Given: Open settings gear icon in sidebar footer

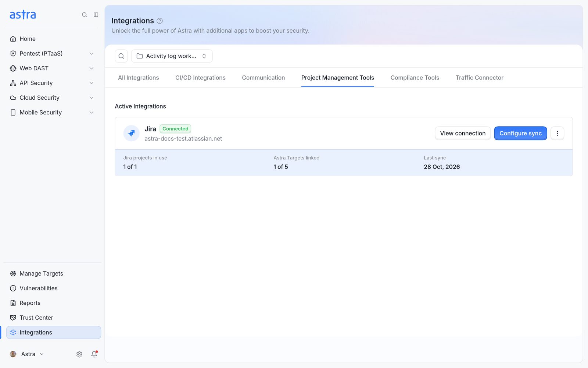Looking at the screenshot, I should coord(79,354).
